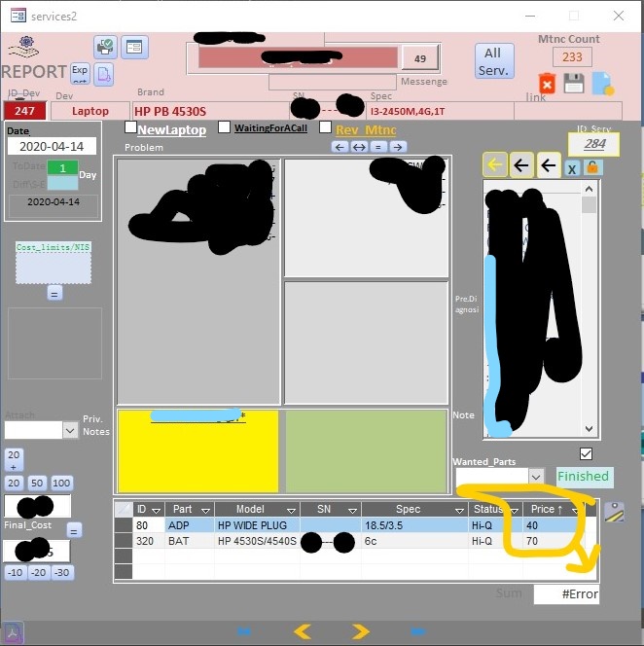Screen dimensions: 644x646
Task: Click the Finished button
Action: point(585,477)
